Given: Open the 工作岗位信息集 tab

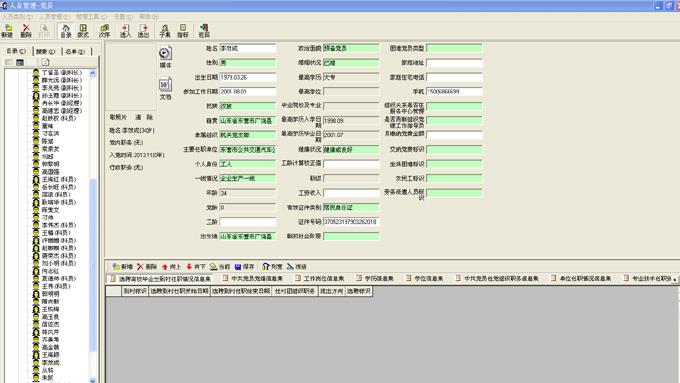Looking at the screenshot, I should [x=320, y=278].
